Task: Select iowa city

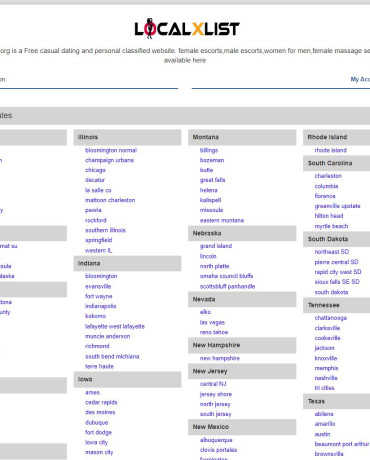Action: 96,442
